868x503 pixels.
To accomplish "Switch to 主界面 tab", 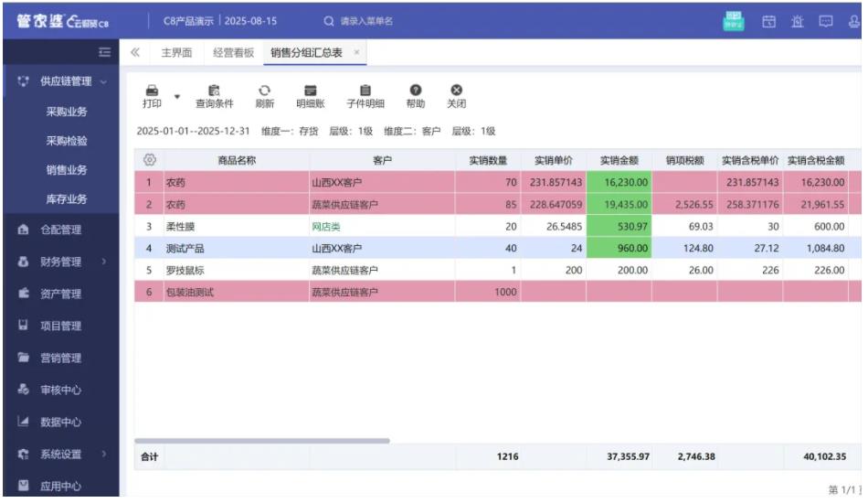I will [x=176, y=53].
